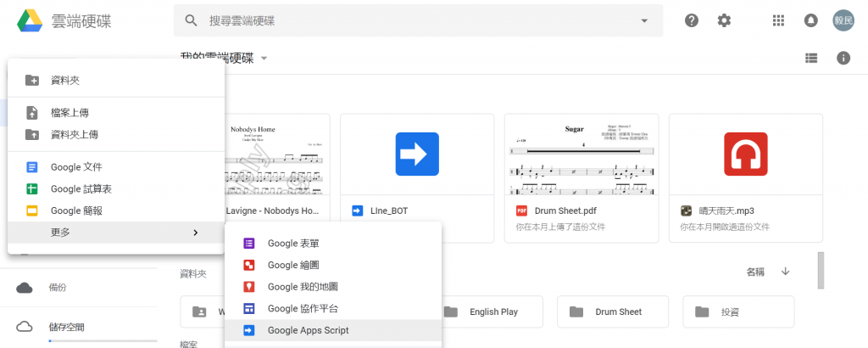Click the album icon beside 晴天雨天.mp3
The height and width of the screenshot is (348, 868).
pyautogui.click(x=687, y=211)
